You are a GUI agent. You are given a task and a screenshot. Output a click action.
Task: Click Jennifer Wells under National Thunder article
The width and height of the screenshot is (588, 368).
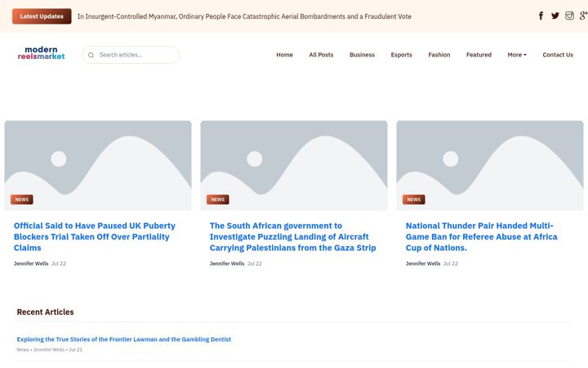click(423, 263)
